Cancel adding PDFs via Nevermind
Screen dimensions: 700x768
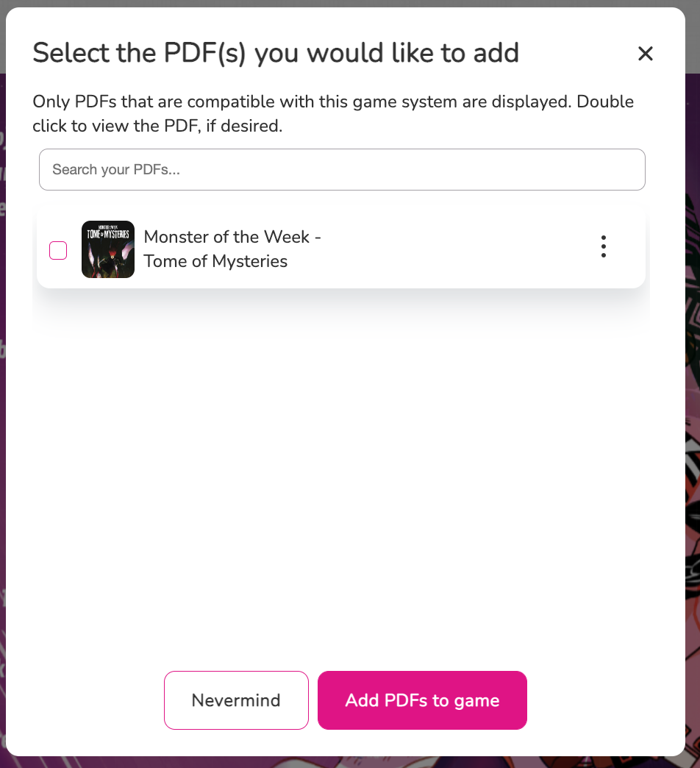[x=236, y=700]
